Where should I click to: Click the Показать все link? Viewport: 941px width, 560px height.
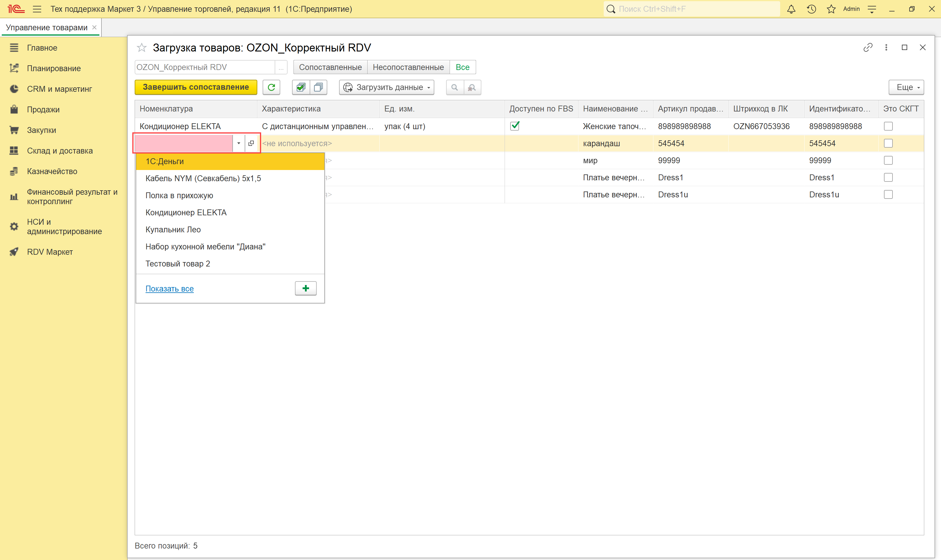tap(169, 289)
